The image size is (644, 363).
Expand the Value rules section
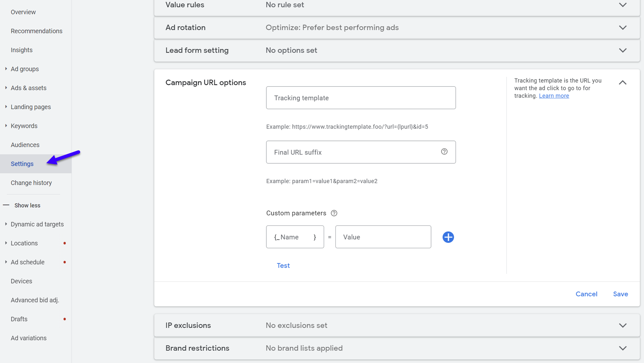tap(623, 5)
